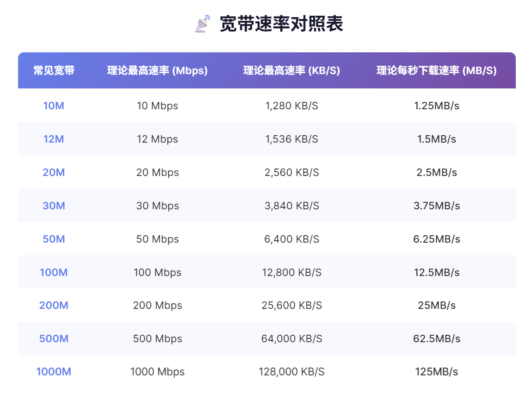
Task: Select the 1000 Mbps cell
Action: (x=157, y=371)
